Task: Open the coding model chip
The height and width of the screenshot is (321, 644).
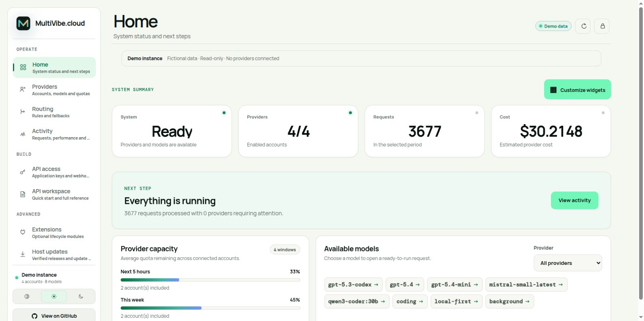Action: coord(410,301)
